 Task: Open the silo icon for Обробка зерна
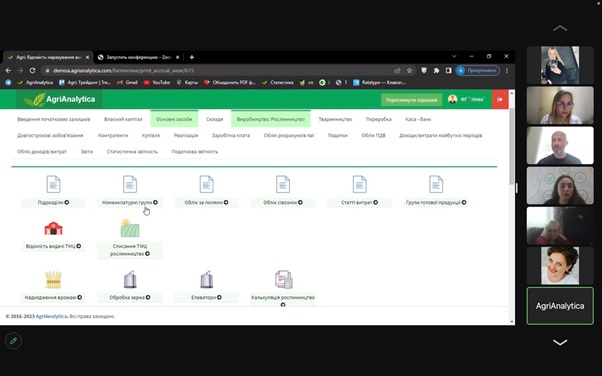(130, 280)
